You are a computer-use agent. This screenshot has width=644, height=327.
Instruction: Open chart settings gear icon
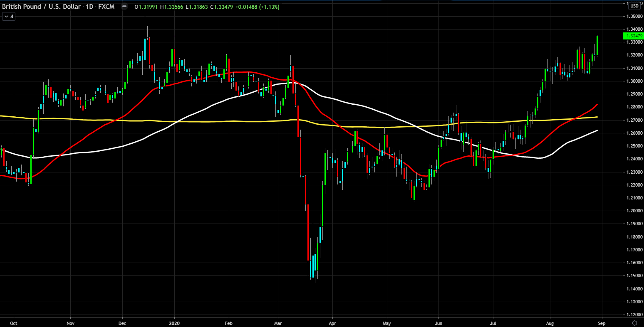[x=634, y=323]
